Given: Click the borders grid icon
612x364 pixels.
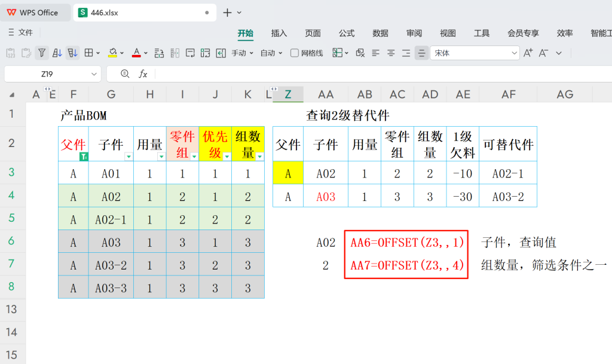Looking at the screenshot, I should [x=88, y=53].
